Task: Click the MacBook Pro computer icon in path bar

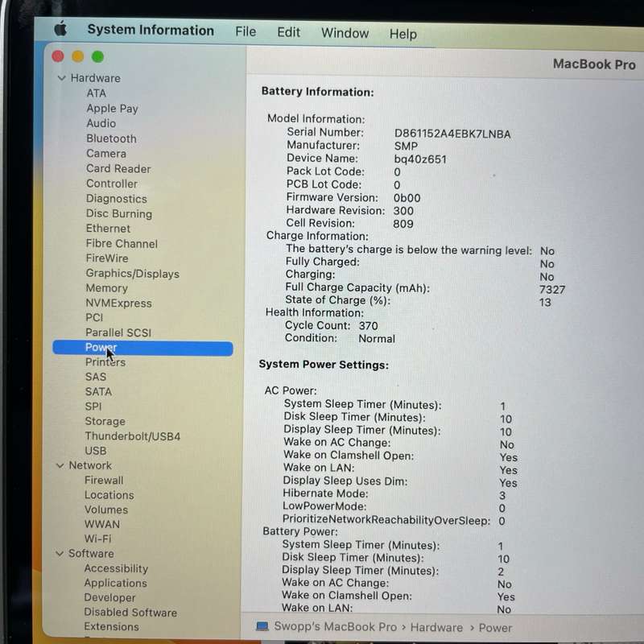Action: pyautogui.click(x=262, y=626)
